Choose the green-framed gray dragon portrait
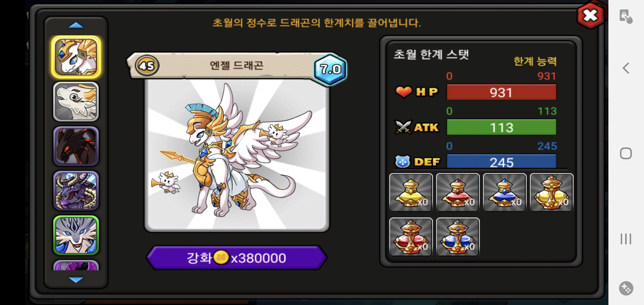Image resolution: width=644 pixels, height=305 pixels. coord(76,235)
